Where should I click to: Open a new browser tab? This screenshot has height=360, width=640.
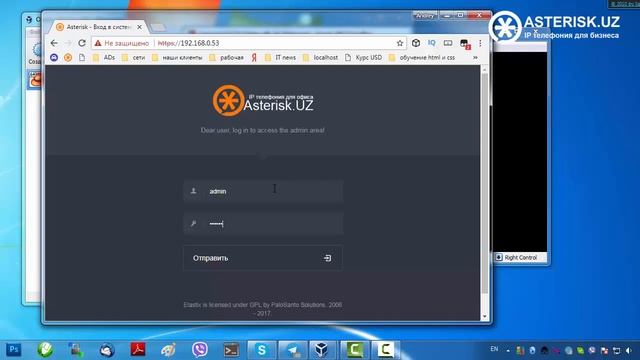coord(158,27)
